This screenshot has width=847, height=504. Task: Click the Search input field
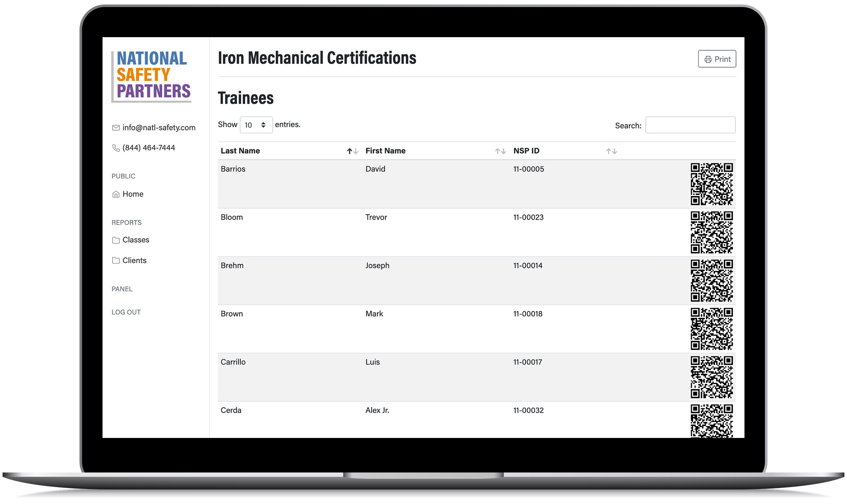pos(690,125)
